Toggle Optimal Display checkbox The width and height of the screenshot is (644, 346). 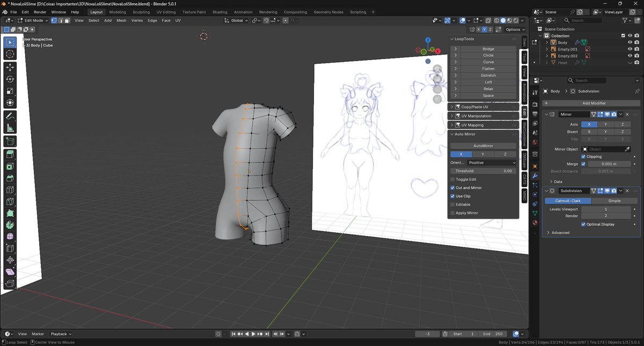(583, 224)
